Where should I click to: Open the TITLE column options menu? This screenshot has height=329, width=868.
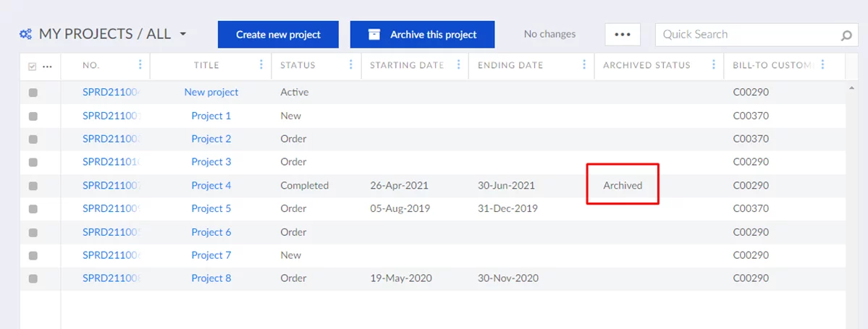(x=261, y=65)
